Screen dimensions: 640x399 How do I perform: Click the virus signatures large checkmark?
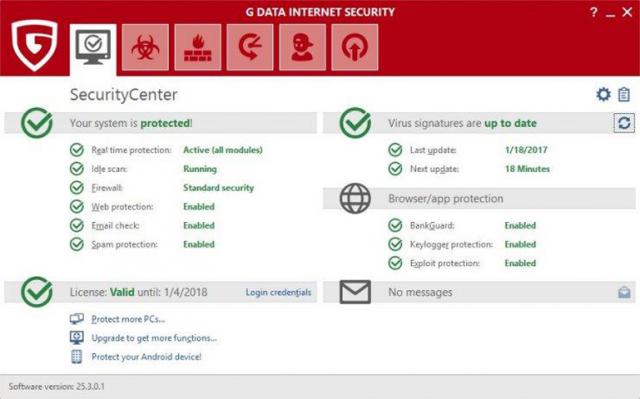pos(355,123)
